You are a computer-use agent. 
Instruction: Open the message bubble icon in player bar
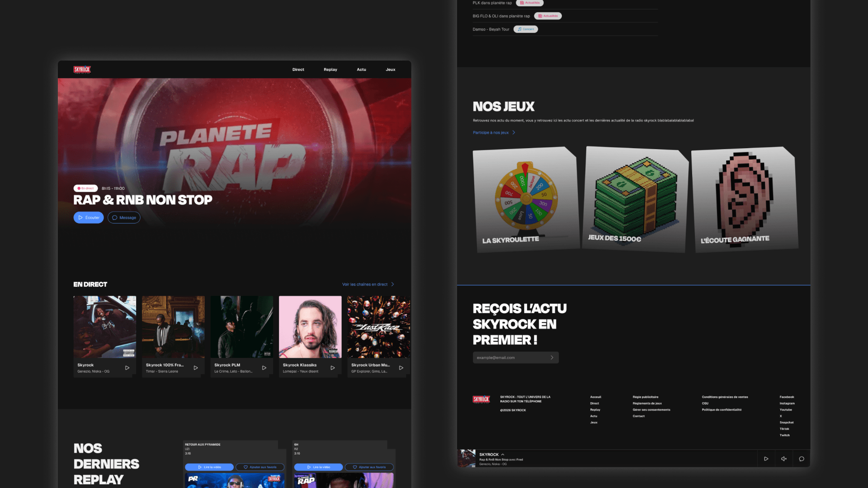802,459
